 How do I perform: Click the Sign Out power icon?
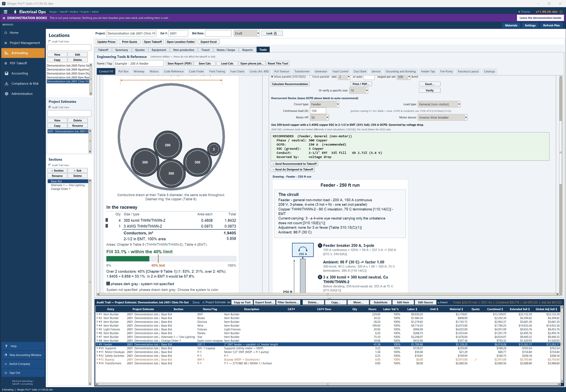point(6,373)
